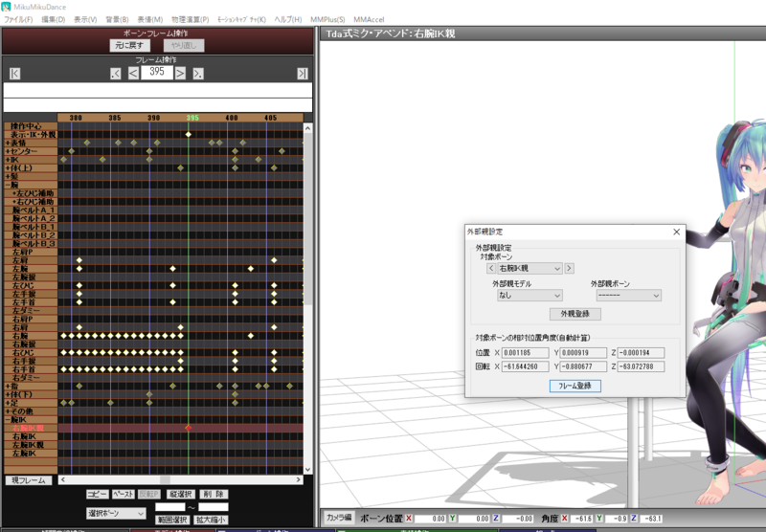
Task: Click the 範囲選択 button
Action: click(172, 520)
